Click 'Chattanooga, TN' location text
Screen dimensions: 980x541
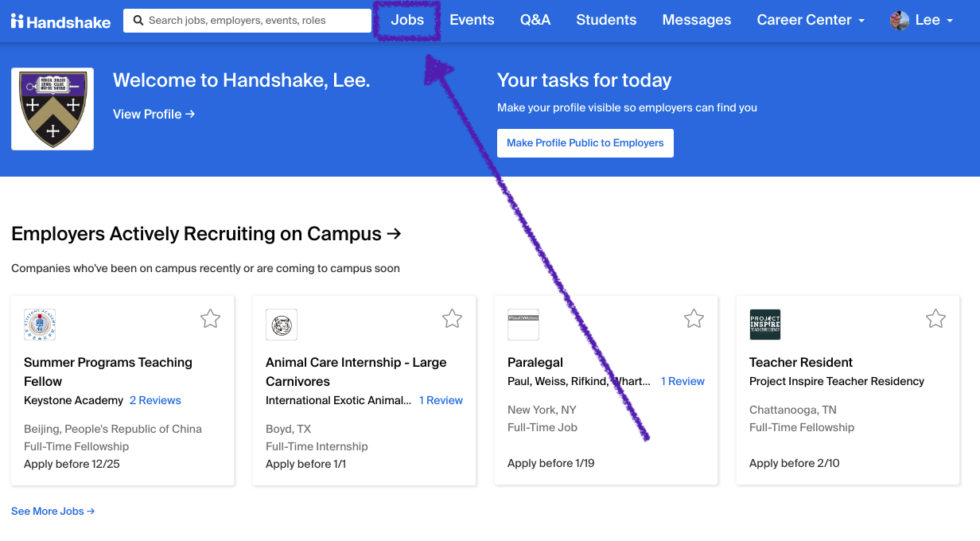pos(793,410)
